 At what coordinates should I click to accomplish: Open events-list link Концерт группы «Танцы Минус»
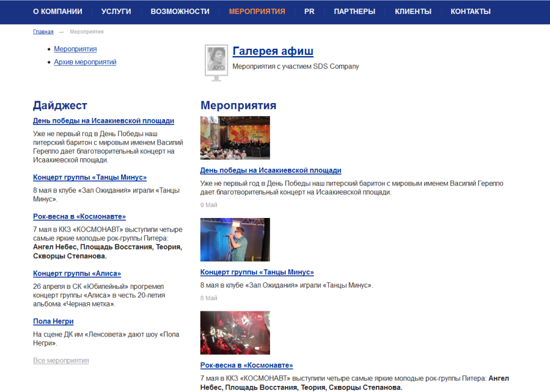[257, 272]
